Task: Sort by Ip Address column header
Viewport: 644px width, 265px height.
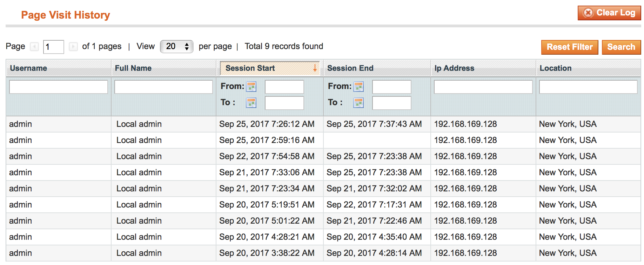Action: click(454, 68)
